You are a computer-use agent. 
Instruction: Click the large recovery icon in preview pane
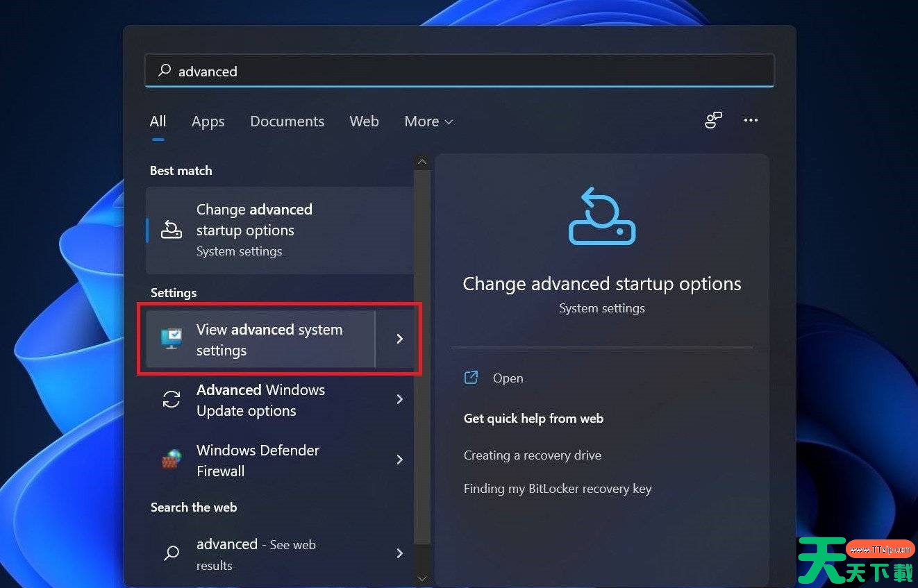[x=602, y=216]
